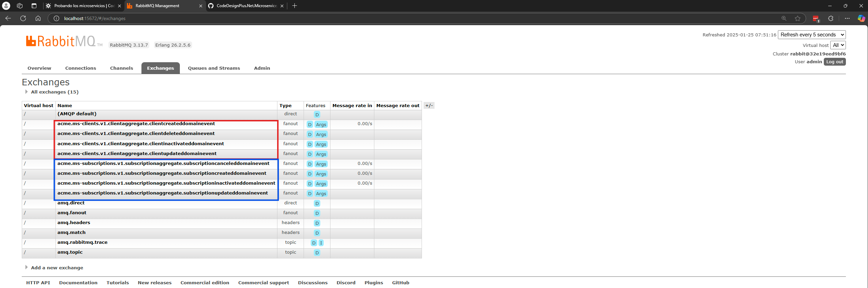Open the amq.topic exchange

click(70, 252)
